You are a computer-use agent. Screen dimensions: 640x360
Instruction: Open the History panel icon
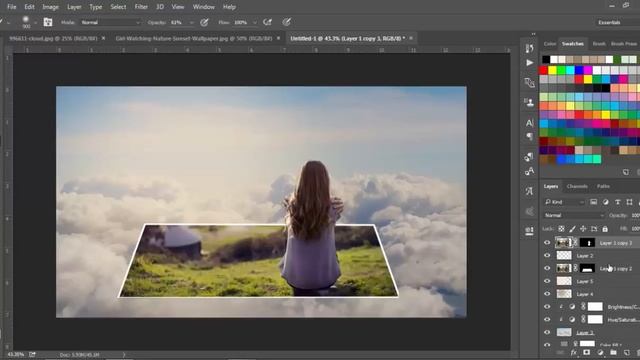click(x=529, y=49)
